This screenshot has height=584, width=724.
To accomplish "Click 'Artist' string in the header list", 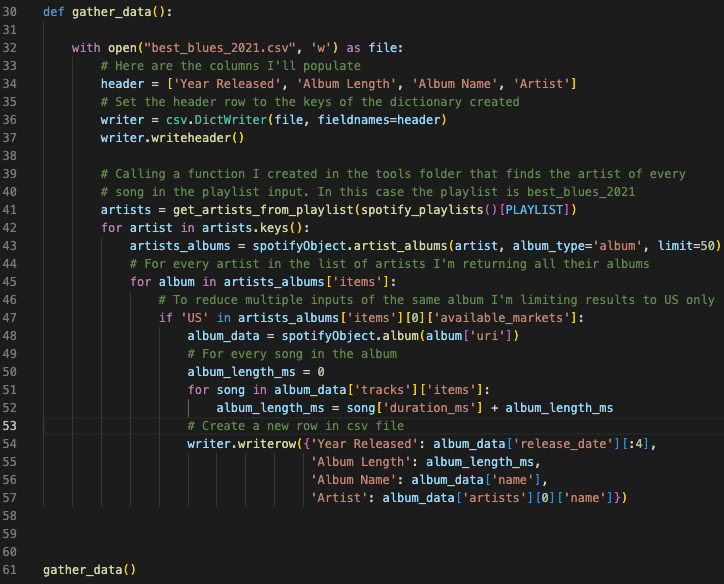I will tap(541, 84).
